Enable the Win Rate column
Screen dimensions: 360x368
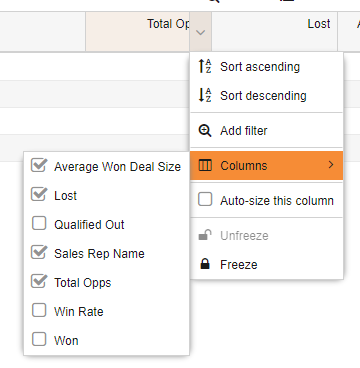click(39, 311)
